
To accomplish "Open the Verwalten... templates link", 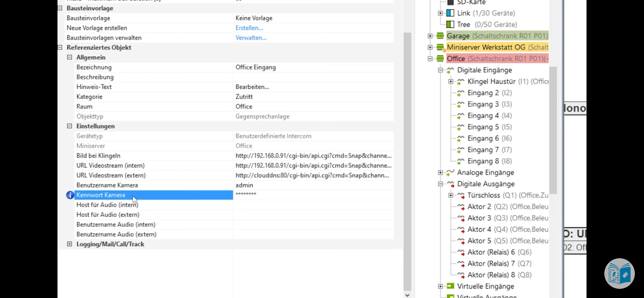I will tap(251, 38).
